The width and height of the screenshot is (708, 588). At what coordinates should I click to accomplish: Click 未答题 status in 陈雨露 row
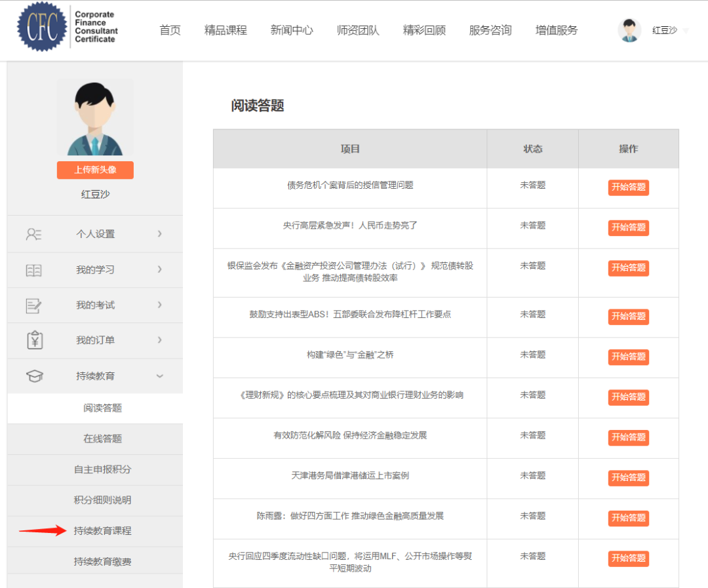(533, 516)
